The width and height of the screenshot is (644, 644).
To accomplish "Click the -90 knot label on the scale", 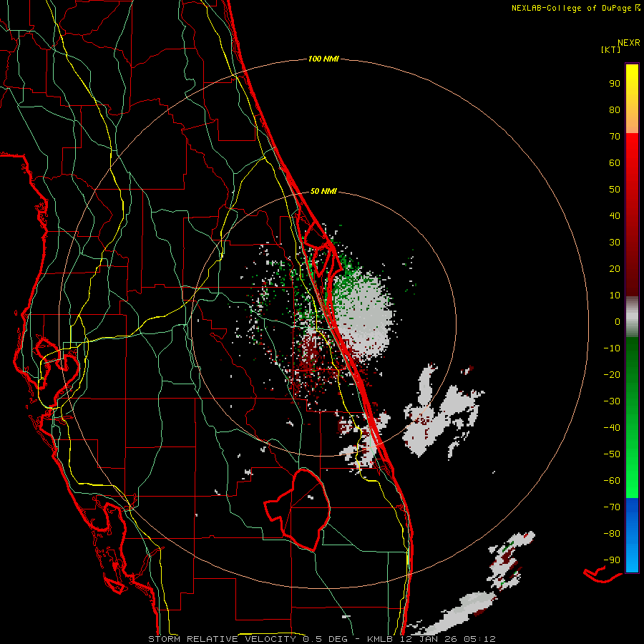I will (x=612, y=560).
